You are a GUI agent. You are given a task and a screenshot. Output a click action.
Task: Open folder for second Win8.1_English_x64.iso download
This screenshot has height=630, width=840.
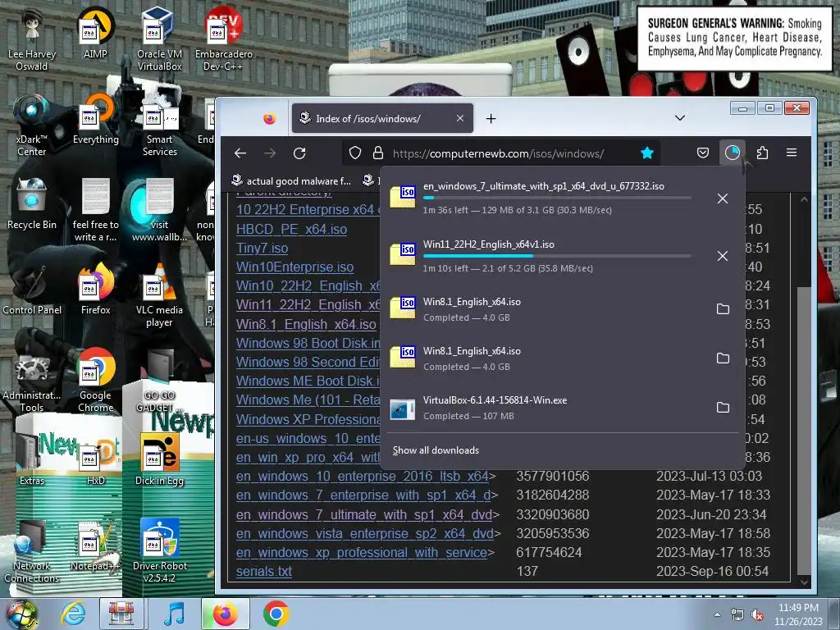pyautogui.click(x=723, y=358)
